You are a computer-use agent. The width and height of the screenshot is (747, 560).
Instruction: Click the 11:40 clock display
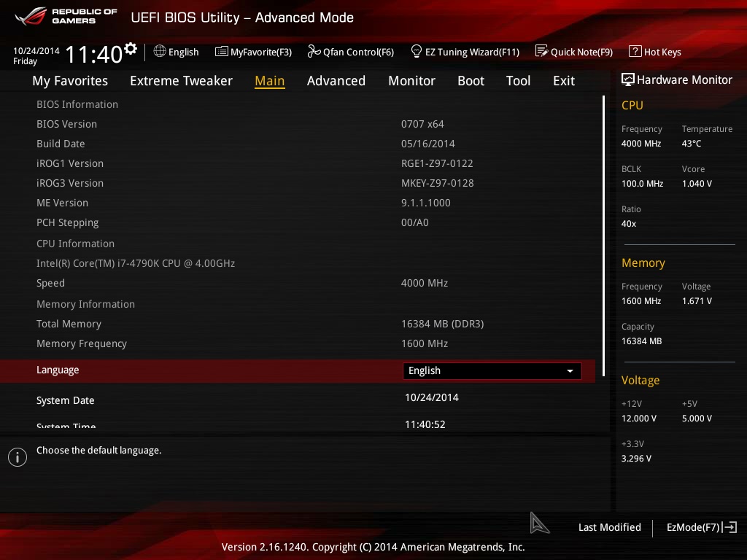coord(94,54)
